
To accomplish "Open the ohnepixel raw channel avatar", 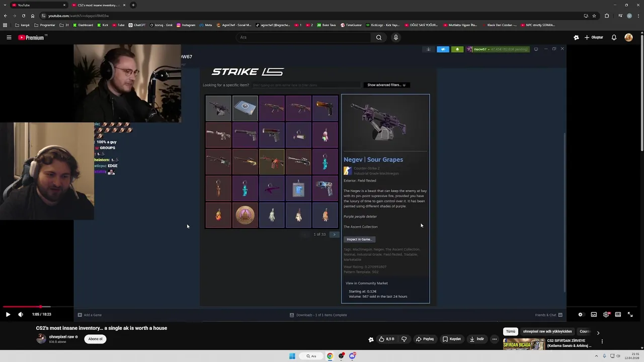I will (x=41, y=339).
